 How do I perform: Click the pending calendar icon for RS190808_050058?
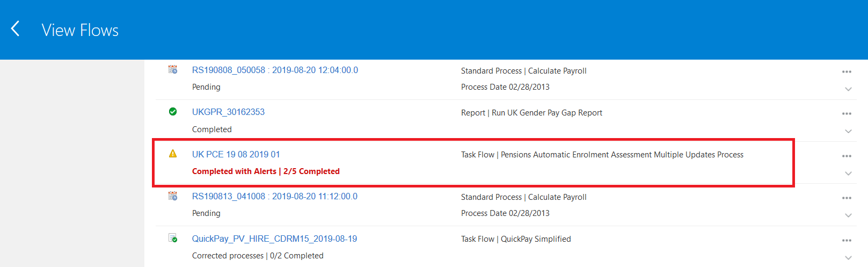(x=173, y=69)
